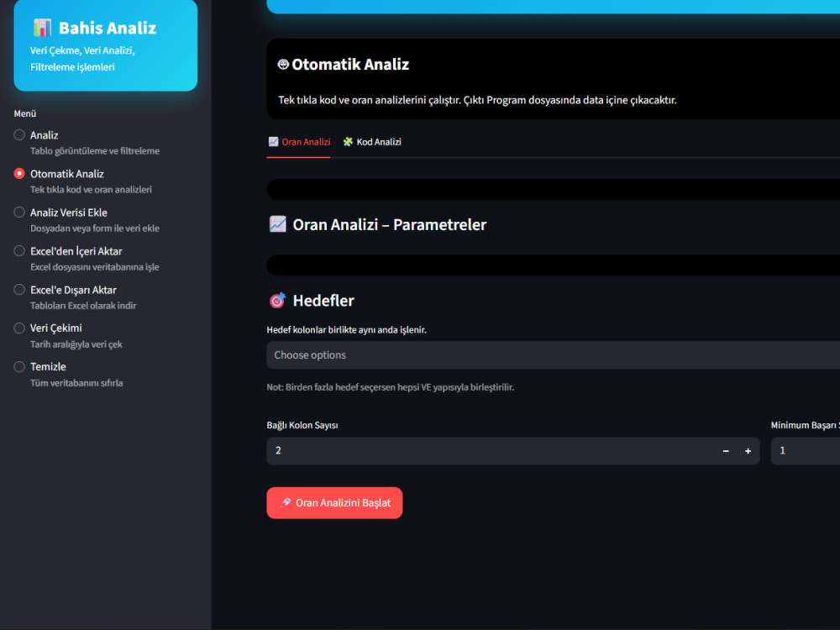Image resolution: width=840 pixels, height=630 pixels.
Task: Click the 'Dosyadan veya form ile veri ekle' caption
Action: (x=95, y=228)
